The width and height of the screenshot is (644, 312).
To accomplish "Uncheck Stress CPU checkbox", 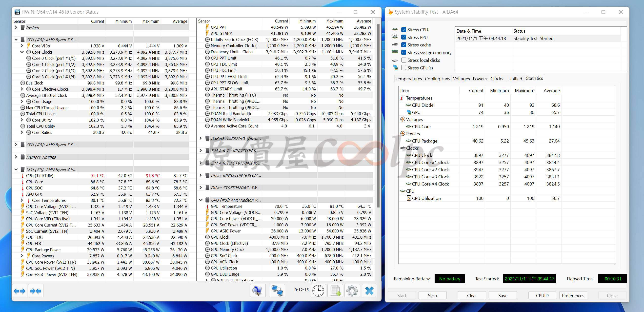I will 403,30.
